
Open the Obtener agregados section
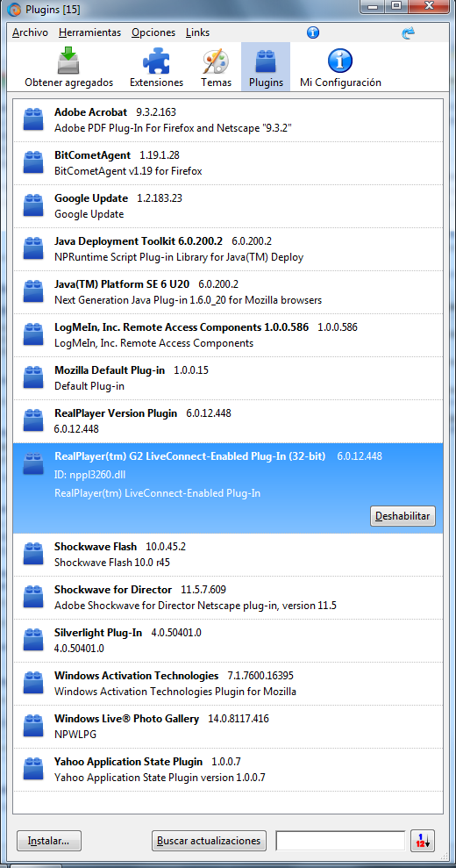coord(68,68)
